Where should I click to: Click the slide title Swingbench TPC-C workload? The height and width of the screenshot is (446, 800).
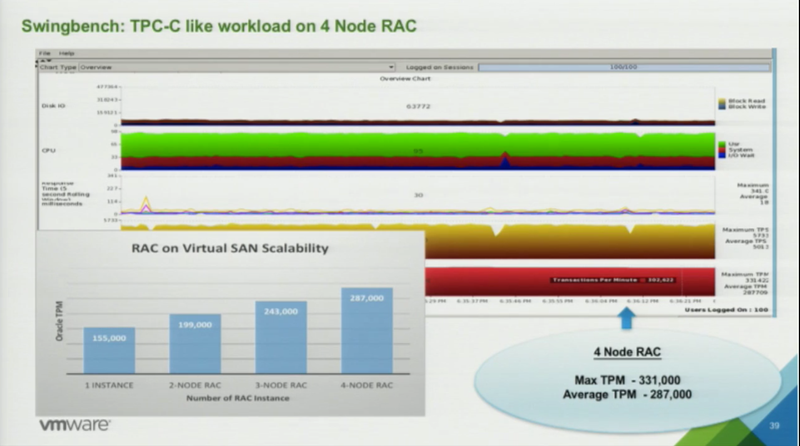219,26
